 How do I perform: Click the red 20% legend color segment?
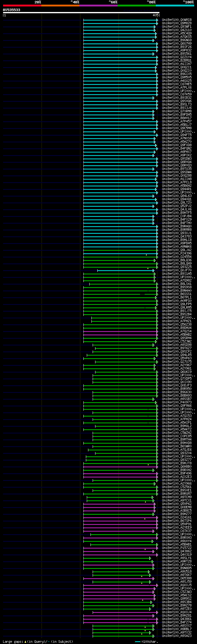point(22,6)
